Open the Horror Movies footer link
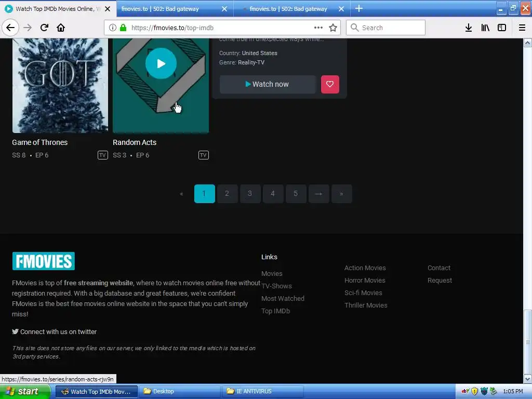Image resolution: width=532 pixels, height=399 pixels. (365, 281)
